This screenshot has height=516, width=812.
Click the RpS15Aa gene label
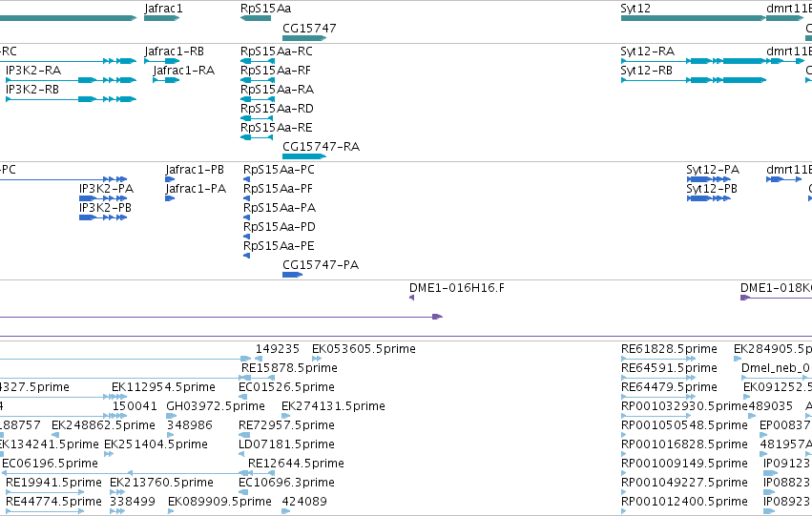point(265,9)
